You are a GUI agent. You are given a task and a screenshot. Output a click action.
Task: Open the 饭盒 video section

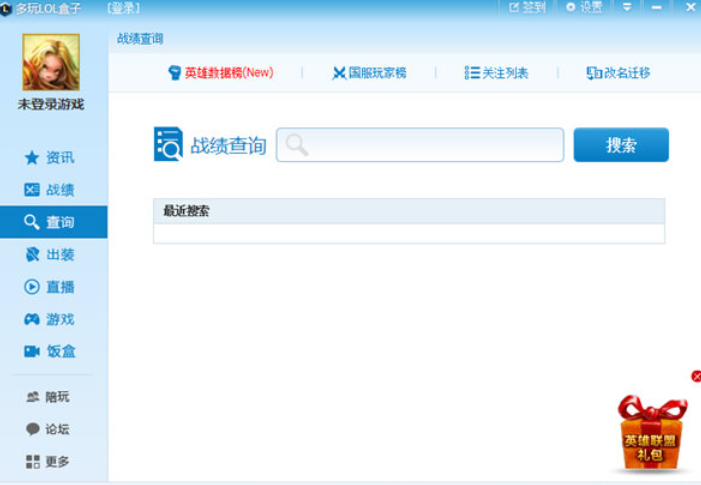(x=50, y=351)
